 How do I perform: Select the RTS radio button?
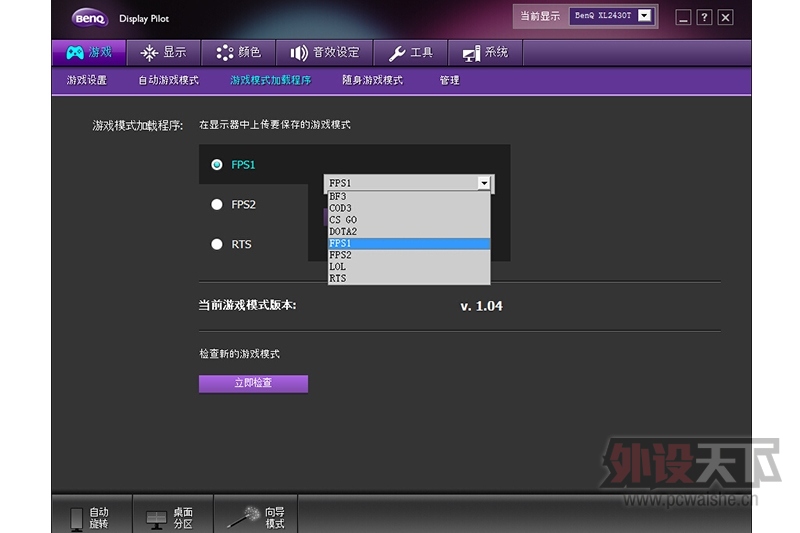tap(217, 244)
